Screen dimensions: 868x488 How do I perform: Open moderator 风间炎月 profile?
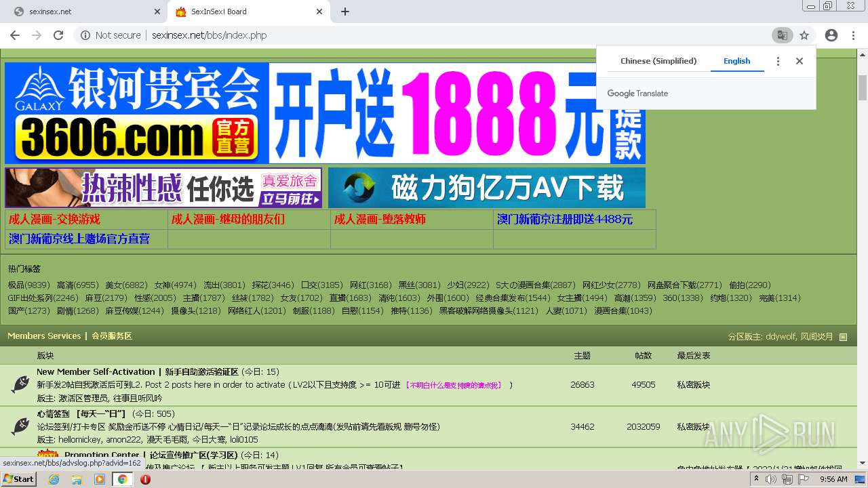click(x=816, y=337)
